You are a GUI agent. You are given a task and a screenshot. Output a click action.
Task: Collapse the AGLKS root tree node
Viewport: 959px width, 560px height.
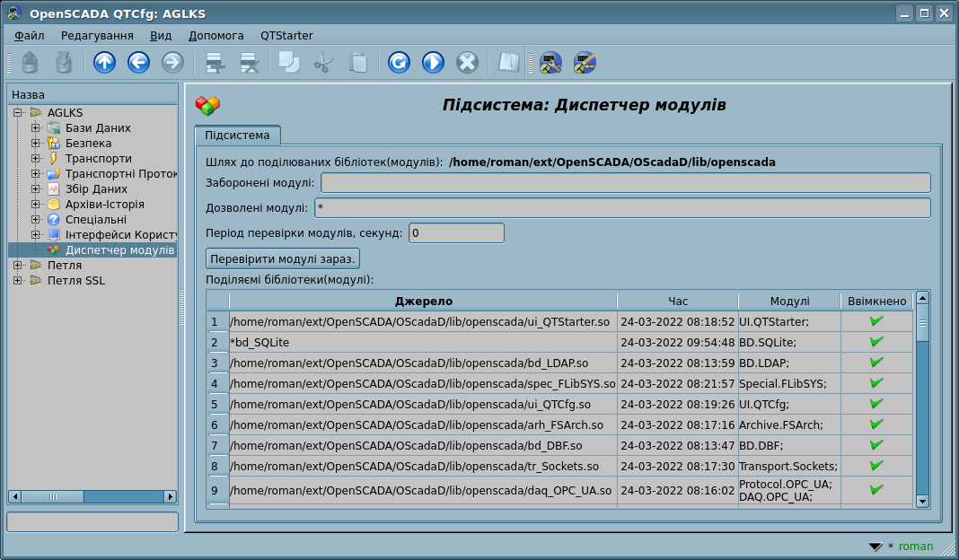tap(18, 113)
